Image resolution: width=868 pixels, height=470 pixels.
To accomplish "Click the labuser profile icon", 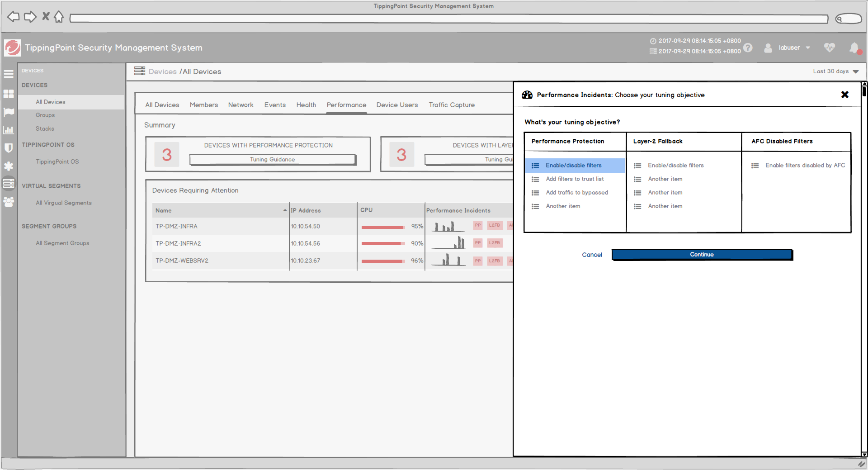I will click(768, 47).
